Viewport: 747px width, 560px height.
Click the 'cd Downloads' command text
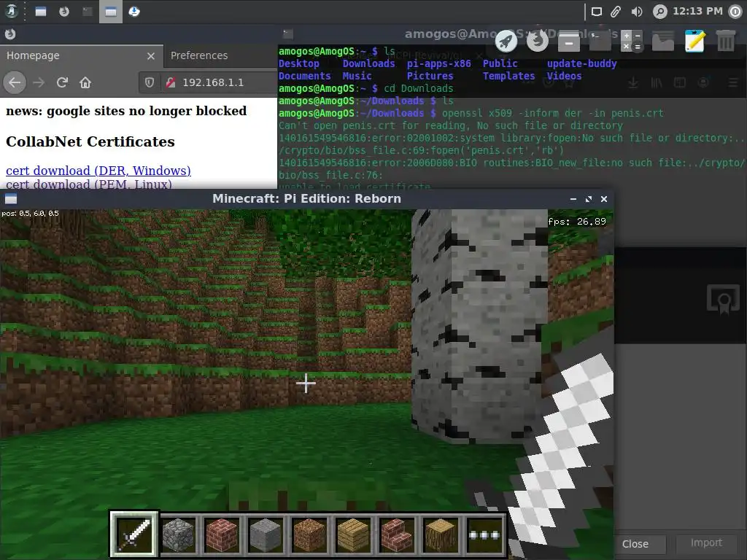coord(418,88)
